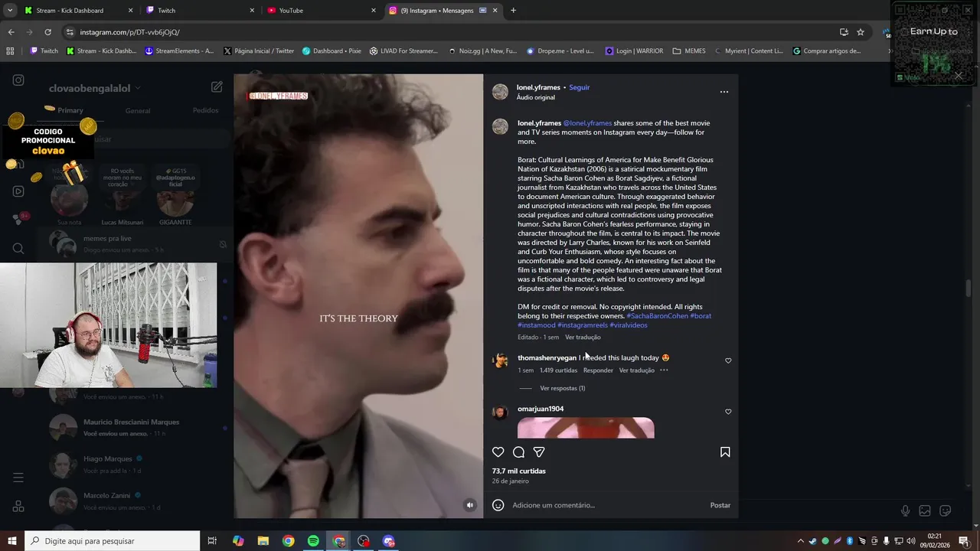The image size is (980, 551).
Task: Switch to the Pedidos requests tab
Action: [x=205, y=110]
